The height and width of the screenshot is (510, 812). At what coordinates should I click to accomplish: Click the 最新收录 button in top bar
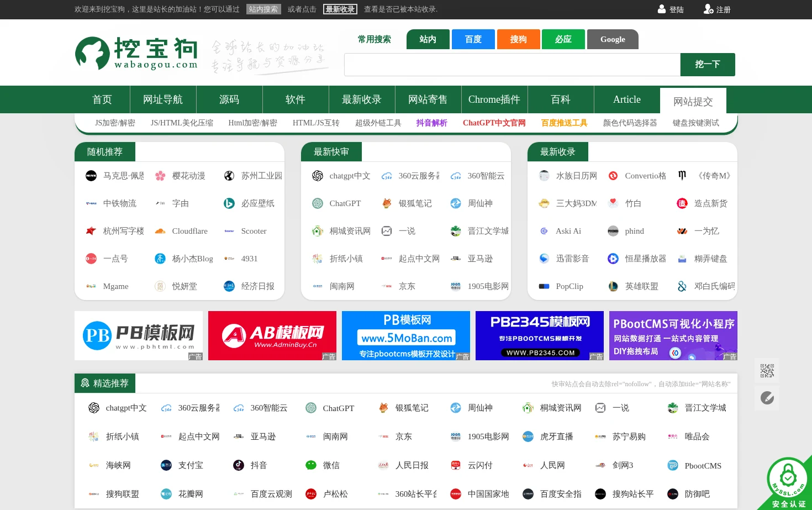pyautogui.click(x=340, y=9)
